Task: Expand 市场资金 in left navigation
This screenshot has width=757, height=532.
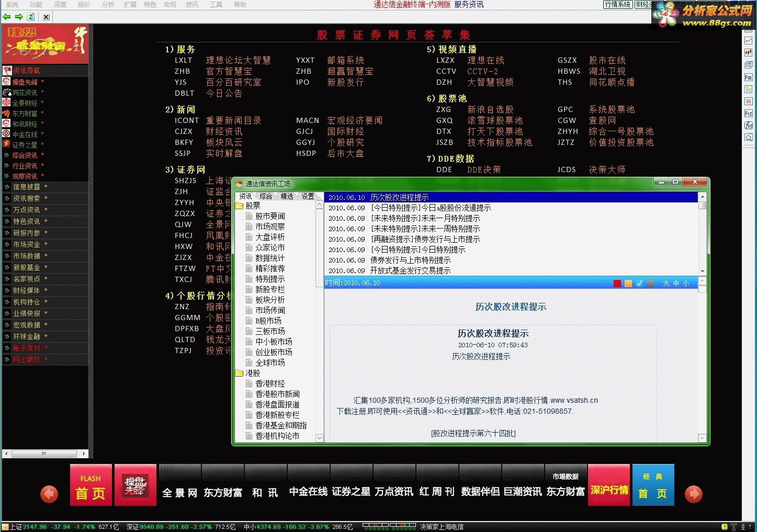Action: (7, 244)
